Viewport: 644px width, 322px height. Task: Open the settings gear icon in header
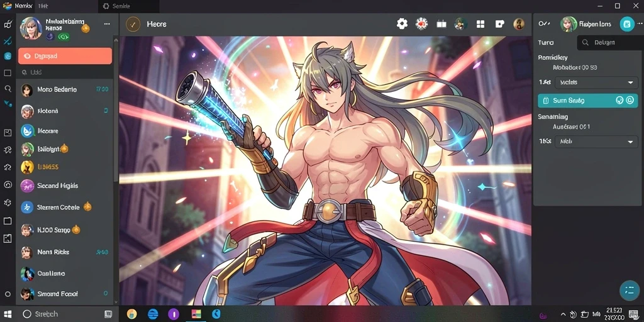(x=402, y=24)
